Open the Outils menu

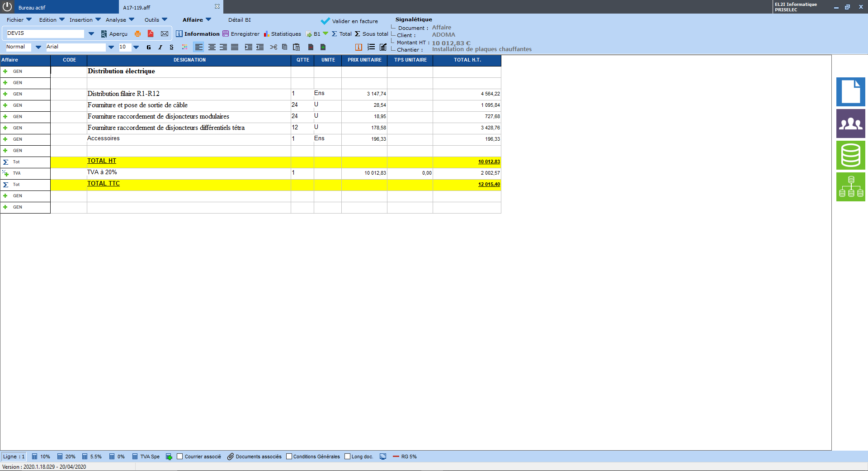click(156, 20)
